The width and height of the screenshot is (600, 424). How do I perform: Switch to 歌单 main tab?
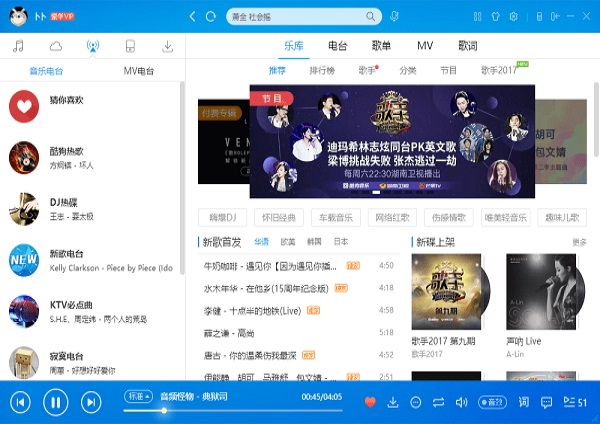coord(381,46)
